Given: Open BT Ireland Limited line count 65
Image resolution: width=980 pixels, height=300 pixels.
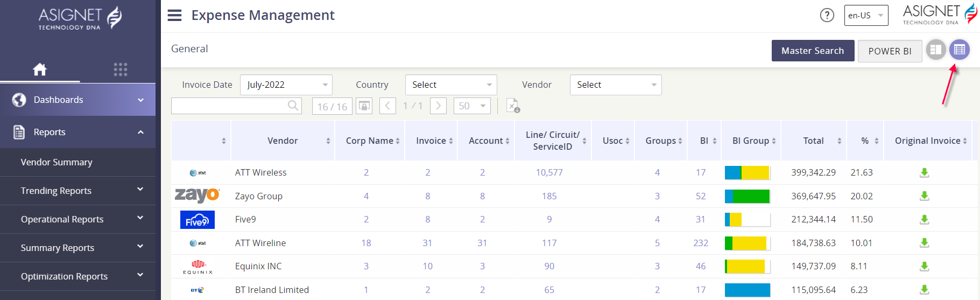Looking at the screenshot, I should coord(549,290).
